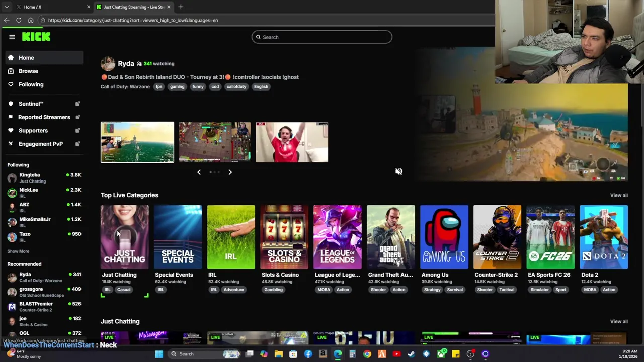Open the Special Events category card

tap(178, 237)
